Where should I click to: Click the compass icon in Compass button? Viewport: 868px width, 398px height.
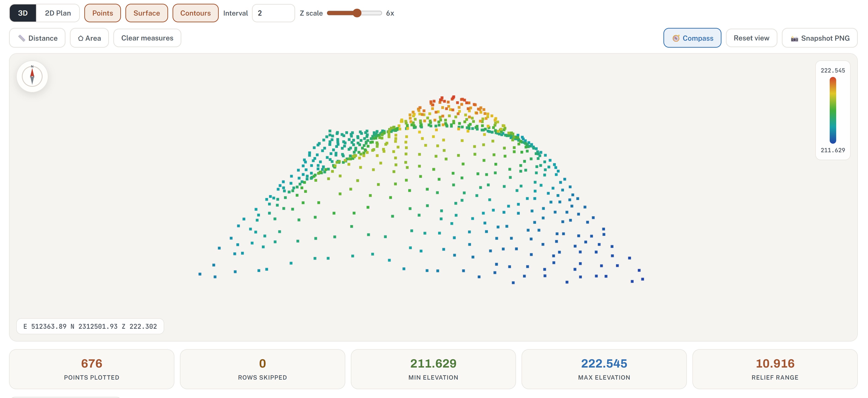click(676, 38)
